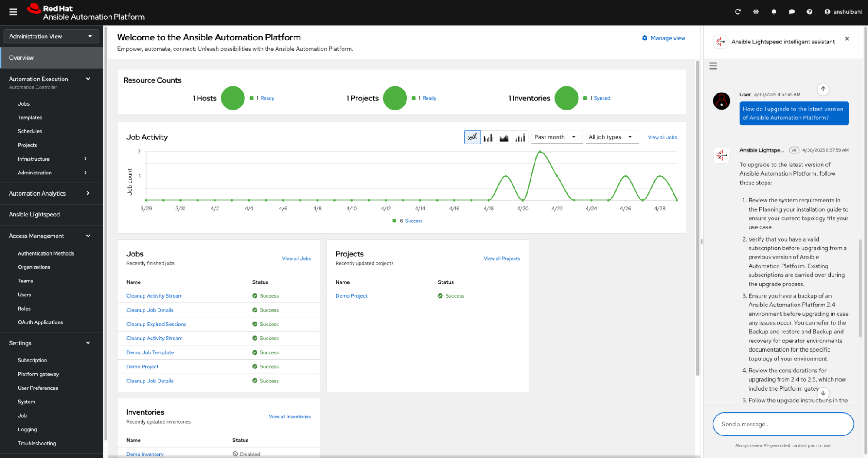The image size is (868, 458).
Task: Open the All job types dropdown
Action: 610,137
